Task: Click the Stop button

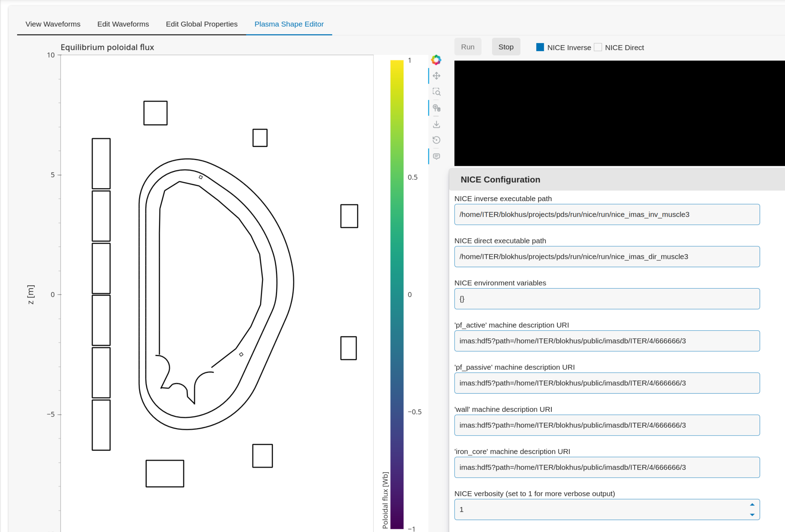Action: 506,47
